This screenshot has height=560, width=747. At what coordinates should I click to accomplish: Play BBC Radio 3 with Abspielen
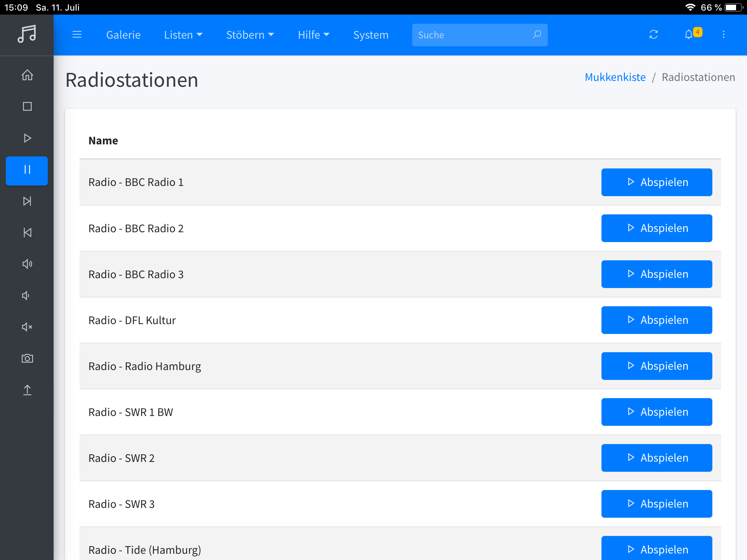pos(657,274)
